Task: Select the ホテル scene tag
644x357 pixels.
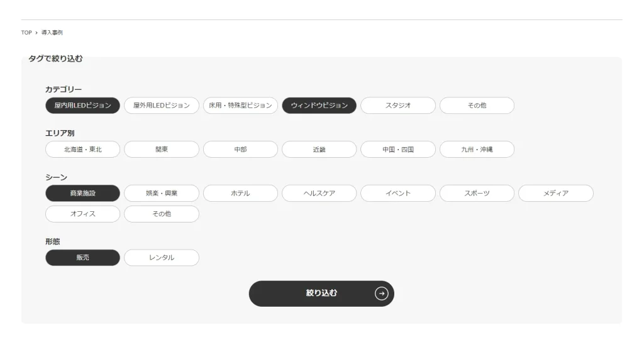Action: (240, 194)
